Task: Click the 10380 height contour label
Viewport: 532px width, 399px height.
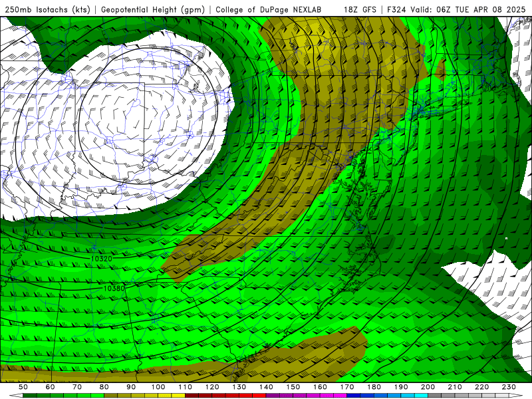Action: point(114,289)
